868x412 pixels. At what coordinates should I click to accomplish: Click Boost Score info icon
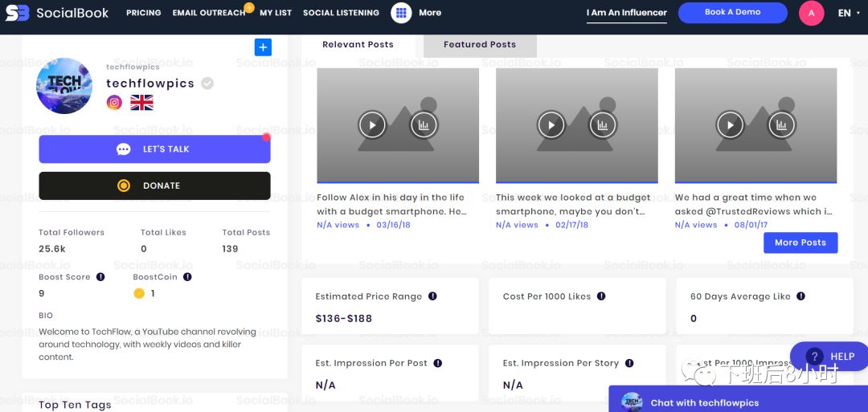[100, 277]
